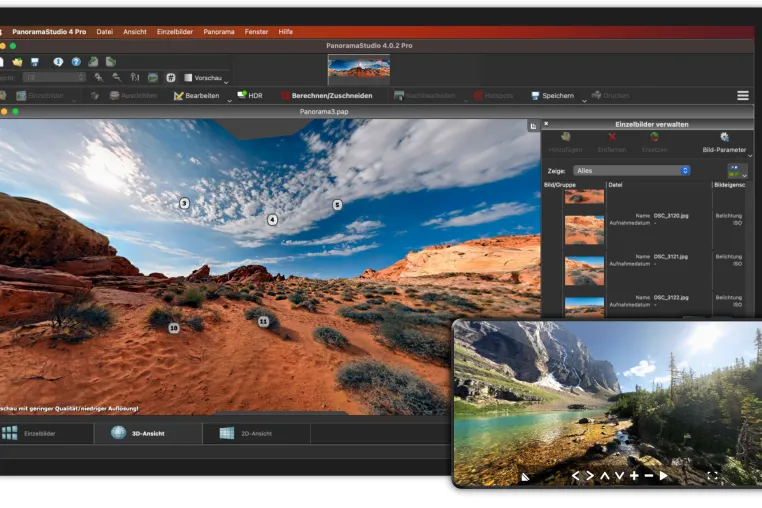Screen dimensions: 762x508
Task: Select the DSC_3122.jpg image thumbnail
Action: click(584, 307)
